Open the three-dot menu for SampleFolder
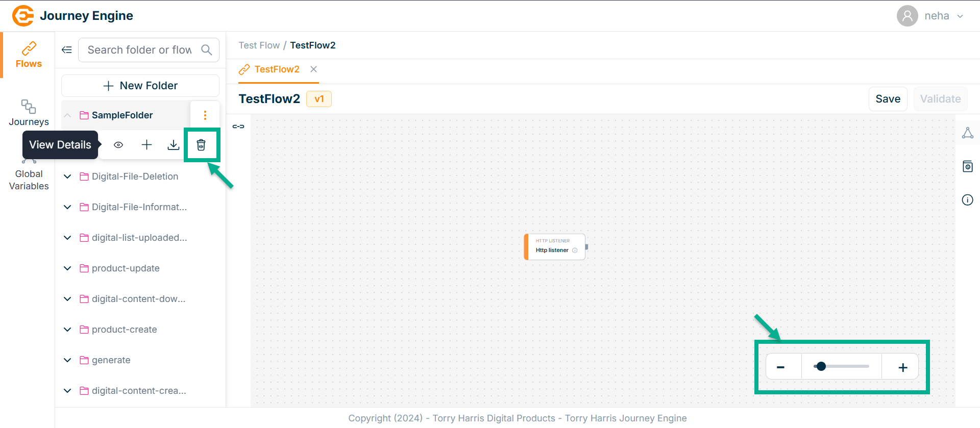The width and height of the screenshot is (980, 428). click(205, 115)
